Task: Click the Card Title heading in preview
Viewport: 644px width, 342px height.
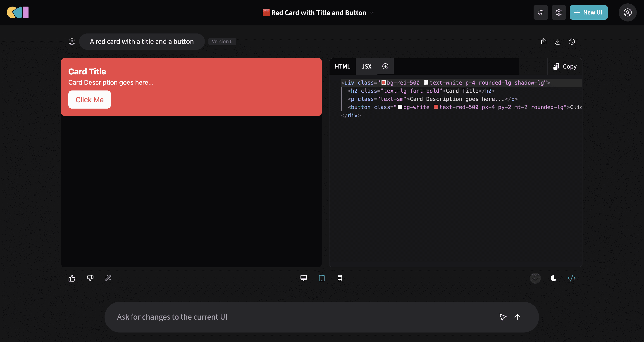Action: pos(87,71)
